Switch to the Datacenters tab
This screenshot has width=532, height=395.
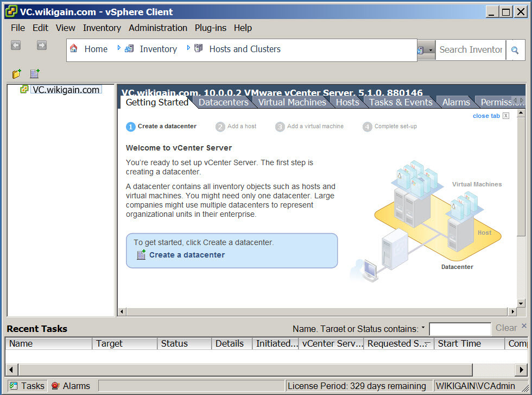tap(223, 102)
